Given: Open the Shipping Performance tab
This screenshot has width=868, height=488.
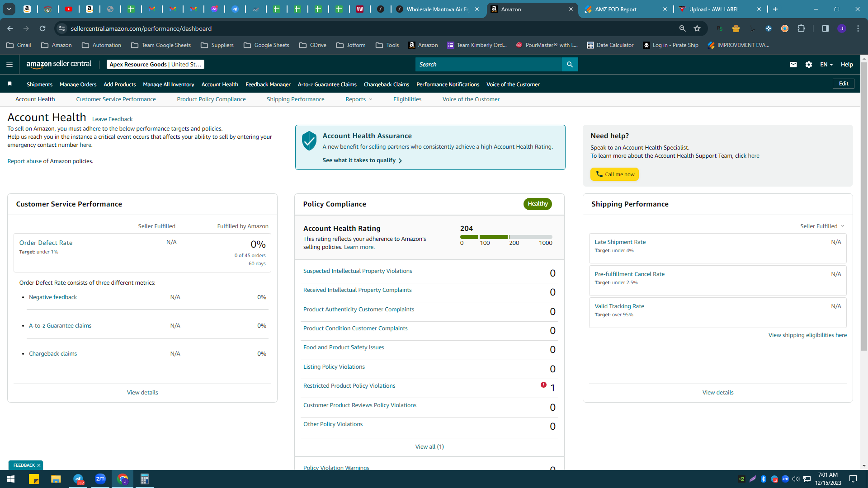Looking at the screenshot, I should tap(295, 99).
